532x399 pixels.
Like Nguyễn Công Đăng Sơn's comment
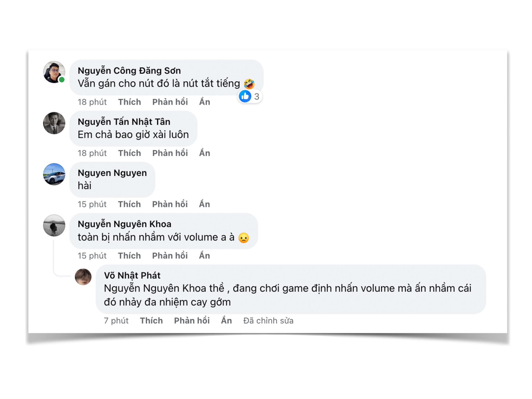(x=129, y=102)
